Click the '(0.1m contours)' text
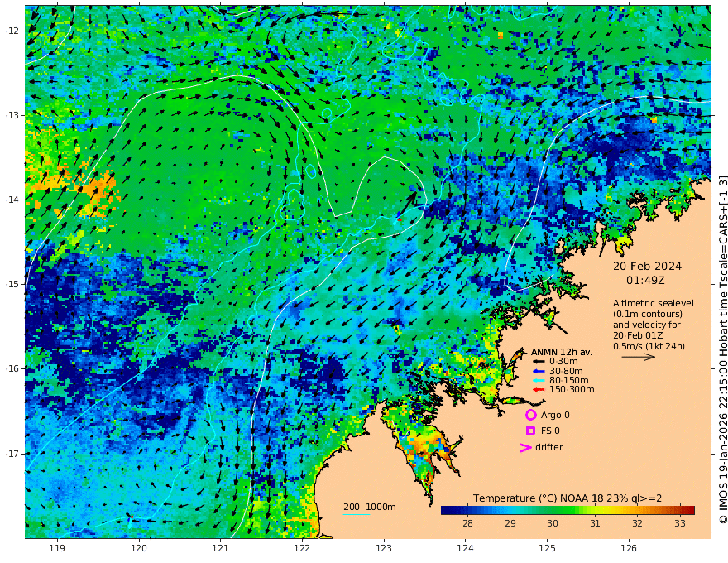 [x=648, y=314]
